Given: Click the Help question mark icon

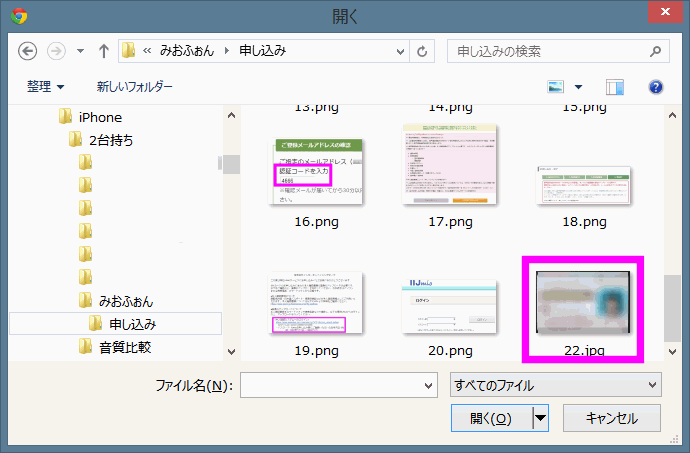Looking at the screenshot, I should tap(657, 88).
